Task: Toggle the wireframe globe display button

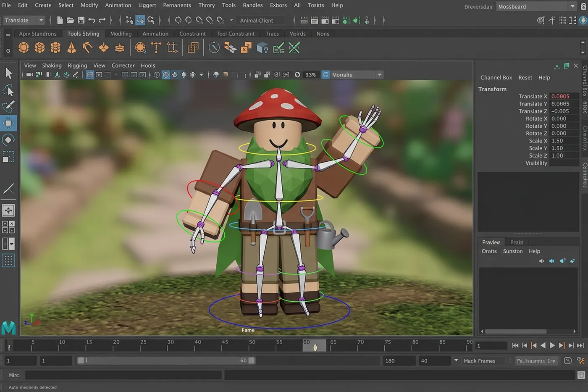Action: pyautogui.click(x=157, y=75)
